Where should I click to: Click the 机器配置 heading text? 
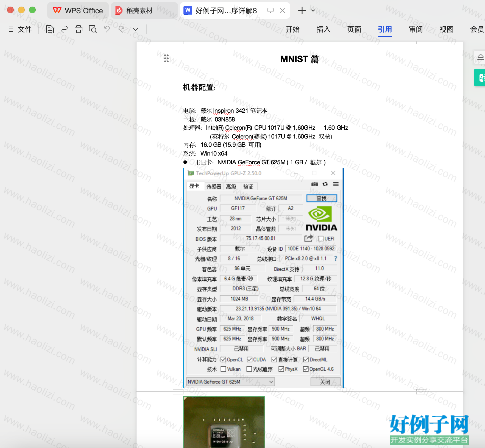200,87
